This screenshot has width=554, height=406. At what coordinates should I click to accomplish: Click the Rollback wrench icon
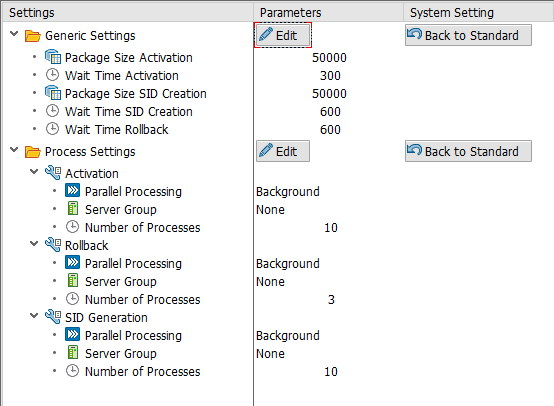pos(53,245)
